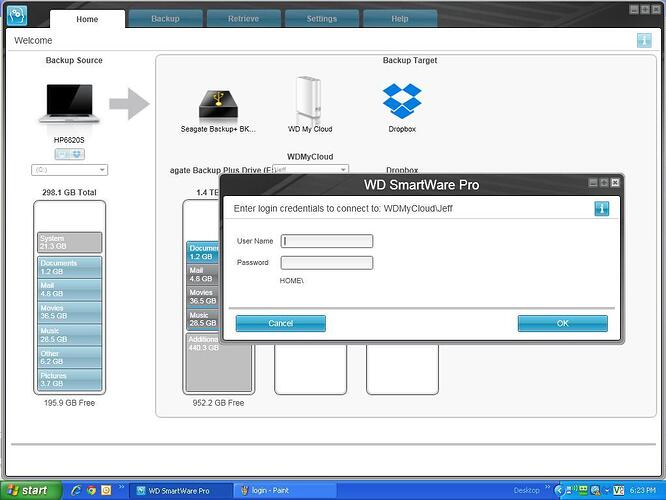Click the empty WD My Cloud content gauge

[x=310, y=369]
